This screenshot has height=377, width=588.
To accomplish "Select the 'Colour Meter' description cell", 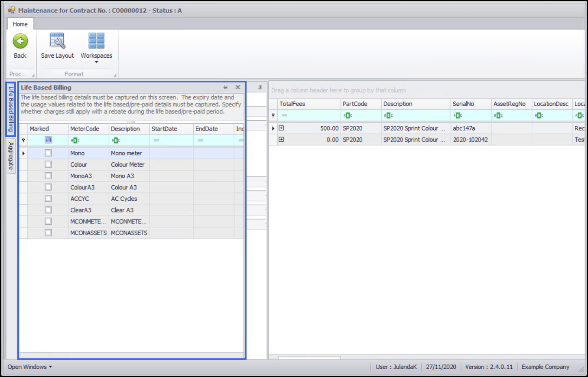I will [130, 164].
